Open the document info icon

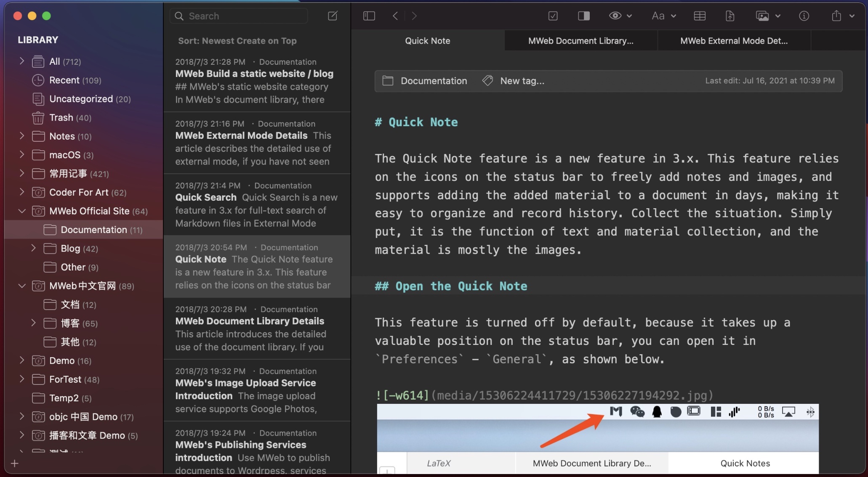[804, 16]
